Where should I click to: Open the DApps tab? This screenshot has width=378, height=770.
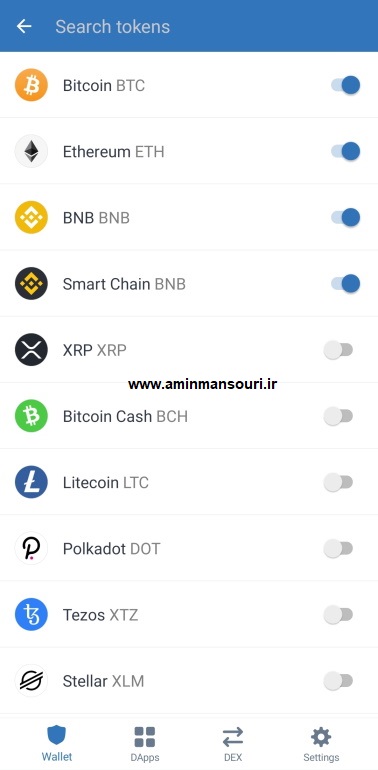pos(145,743)
